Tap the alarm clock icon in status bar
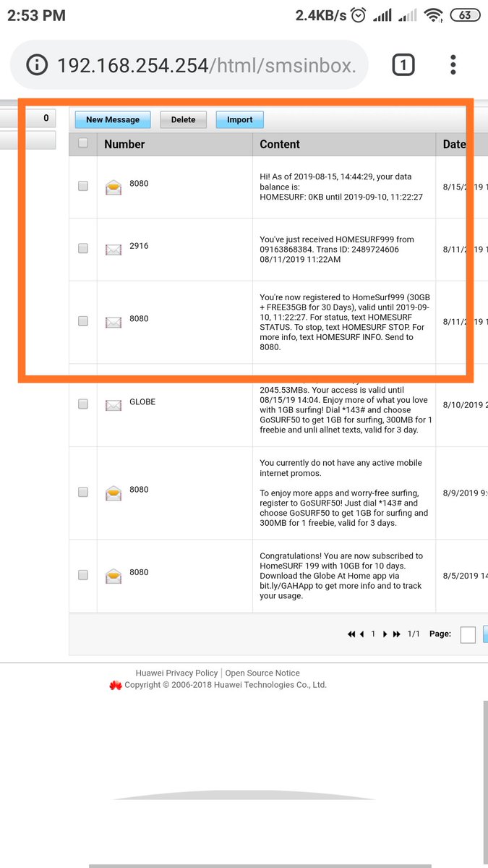488x868 pixels. click(359, 15)
